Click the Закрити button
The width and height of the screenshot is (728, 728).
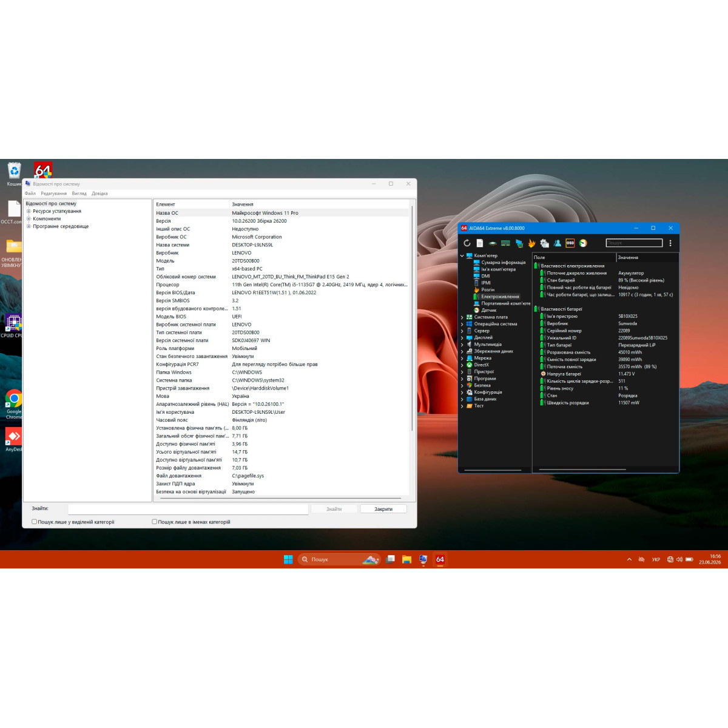[x=383, y=509]
